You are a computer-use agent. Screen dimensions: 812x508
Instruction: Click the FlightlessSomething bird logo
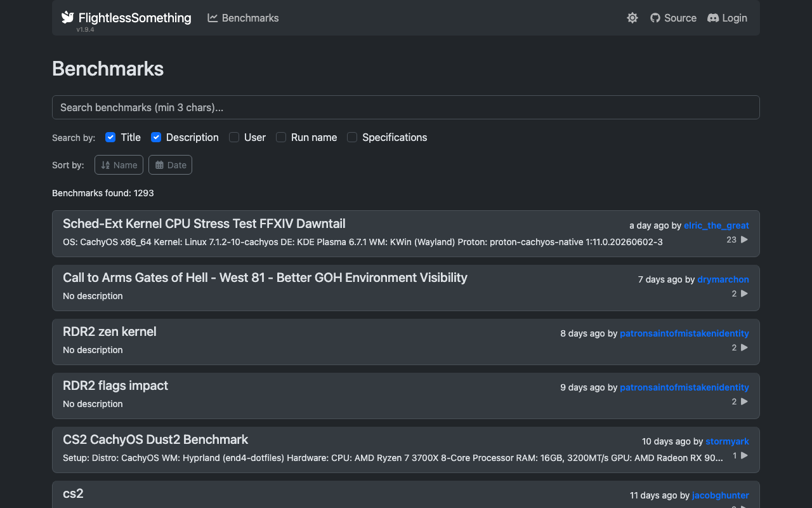(68, 18)
